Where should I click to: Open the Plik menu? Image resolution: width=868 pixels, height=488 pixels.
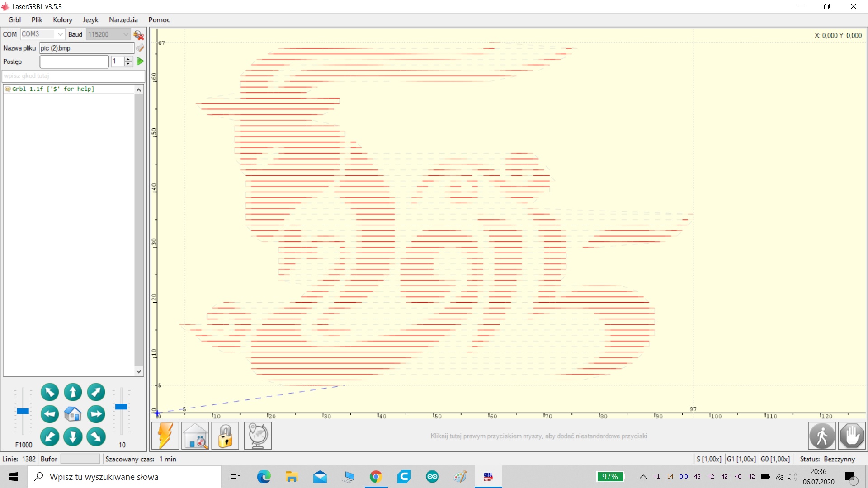(x=37, y=20)
